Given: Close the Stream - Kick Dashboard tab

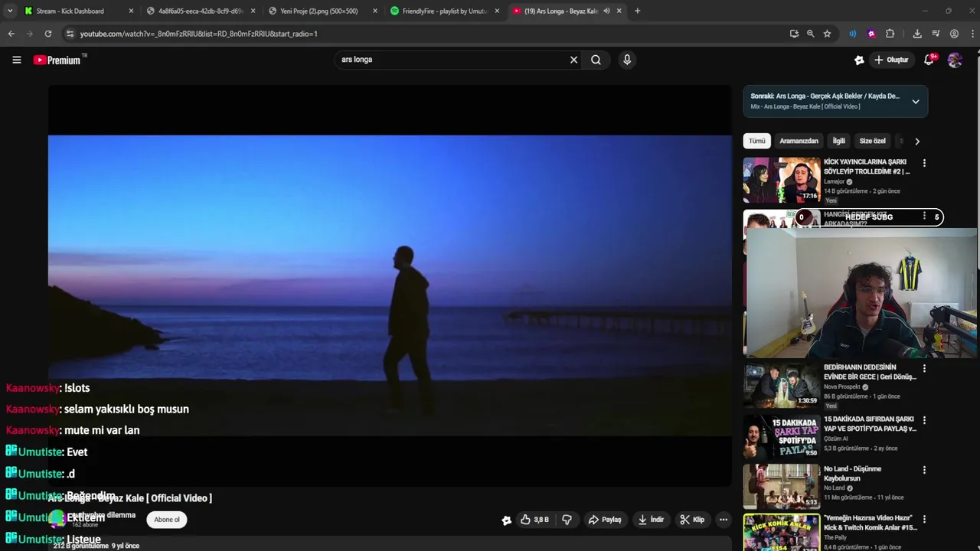Looking at the screenshot, I should coord(131,11).
